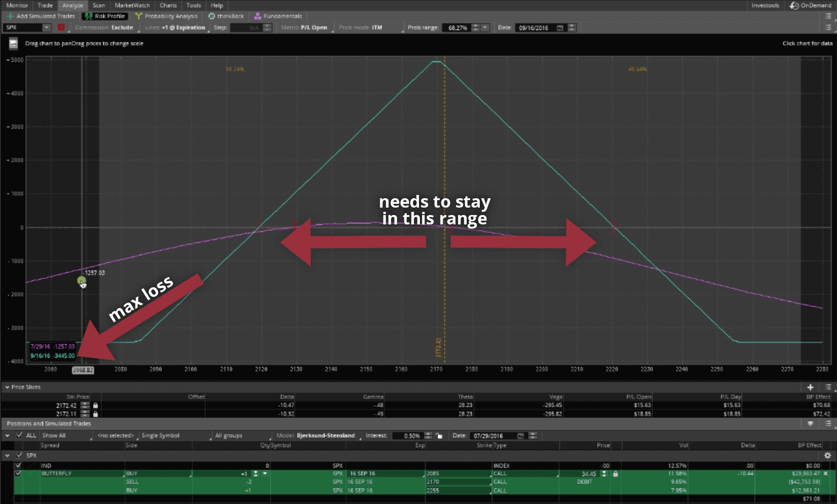Toggle the ALL checkbox

click(x=19, y=435)
